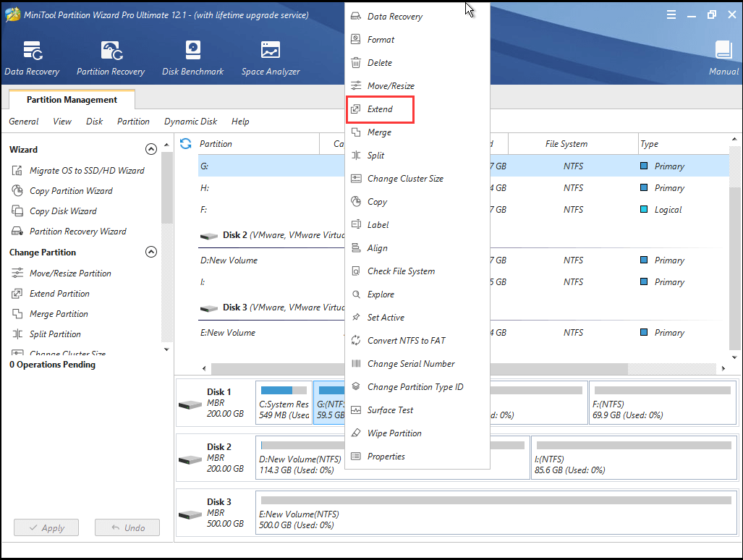The width and height of the screenshot is (743, 560).
Task: Choose Extend Partition from the sidebar
Action: pos(58,293)
